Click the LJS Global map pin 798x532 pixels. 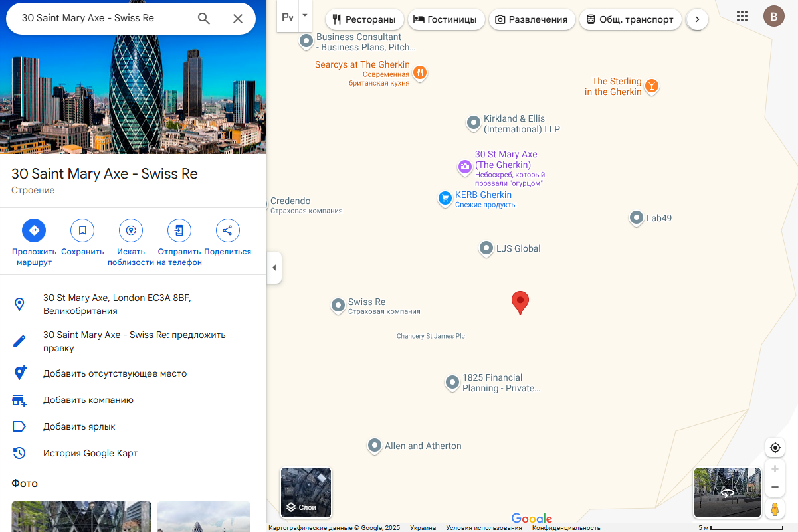486,248
